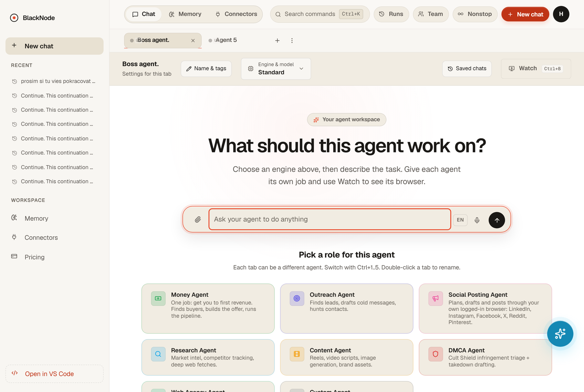Open recent chat 'prosim si tu vies pokracovat'
The height and width of the screenshot is (392, 584).
(54, 81)
